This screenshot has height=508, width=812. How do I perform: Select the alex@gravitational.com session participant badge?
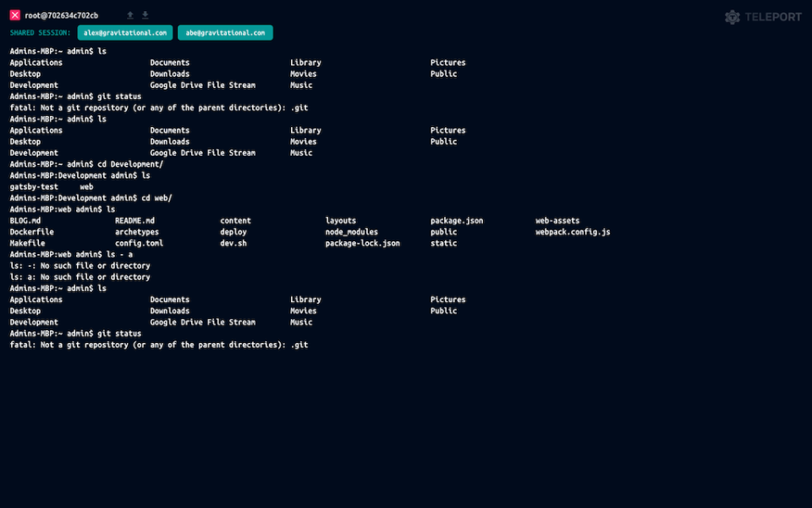(x=125, y=32)
